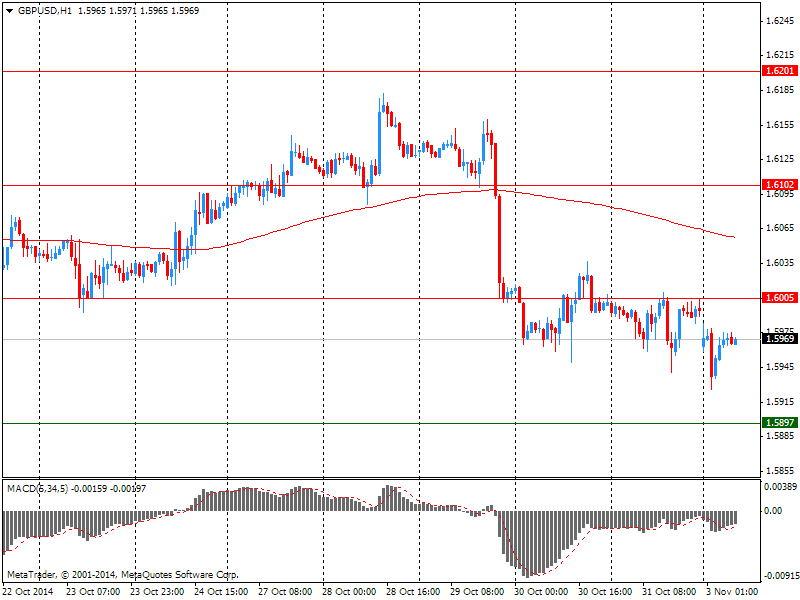
Task: Click the 28 Oct 00:00 time label
Action: [349, 592]
